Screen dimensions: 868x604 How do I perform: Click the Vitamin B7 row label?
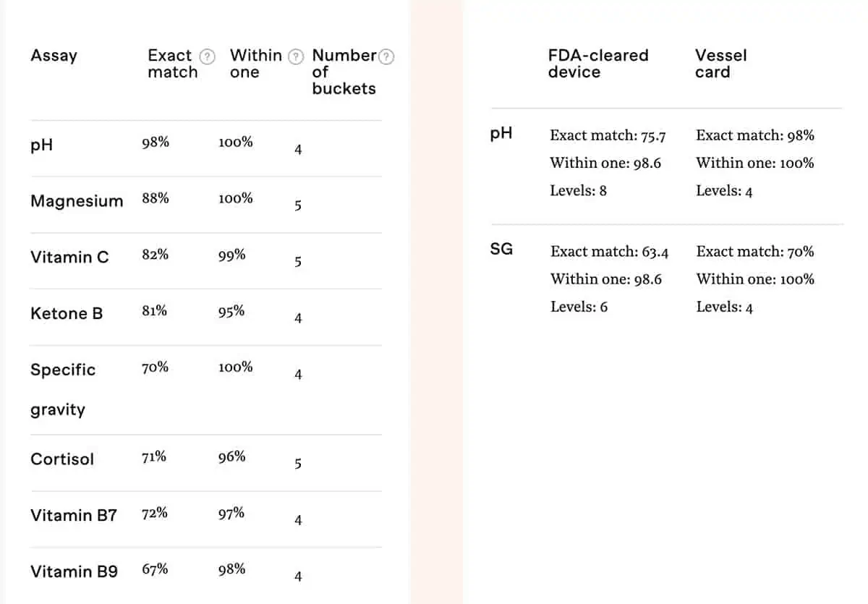(x=73, y=515)
